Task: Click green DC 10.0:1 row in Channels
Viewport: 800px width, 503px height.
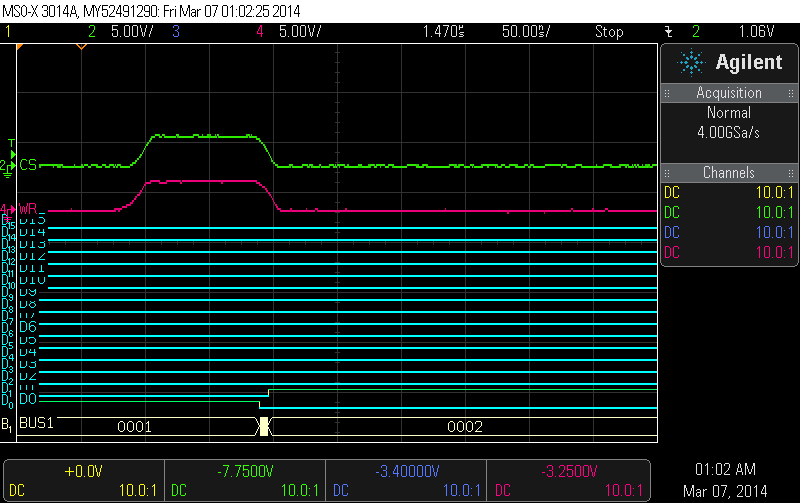Action: [x=729, y=212]
